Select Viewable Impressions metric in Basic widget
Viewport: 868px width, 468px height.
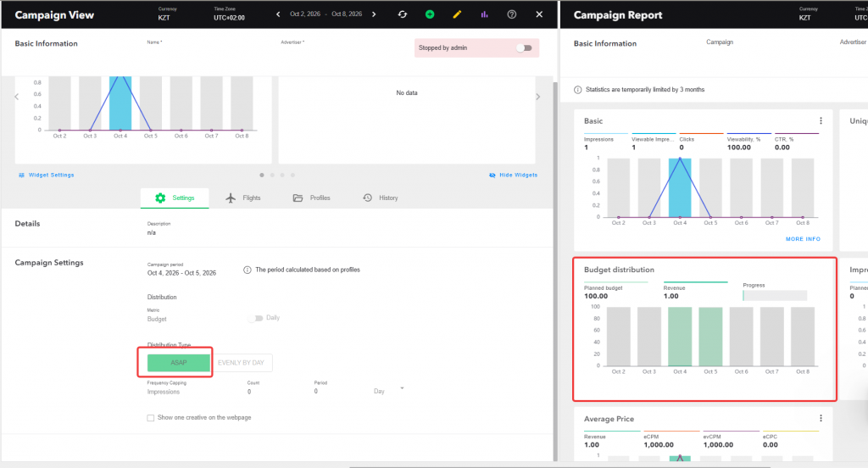pyautogui.click(x=654, y=143)
